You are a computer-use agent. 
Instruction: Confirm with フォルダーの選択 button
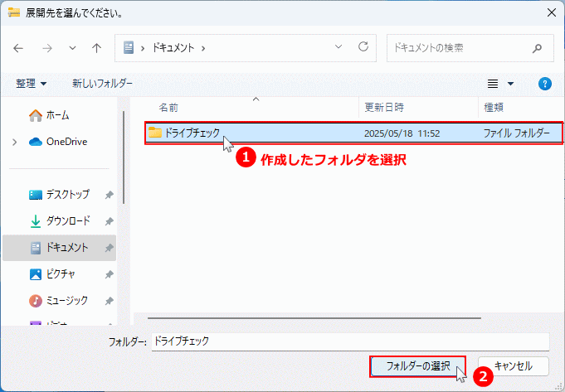tap(417, 366)
